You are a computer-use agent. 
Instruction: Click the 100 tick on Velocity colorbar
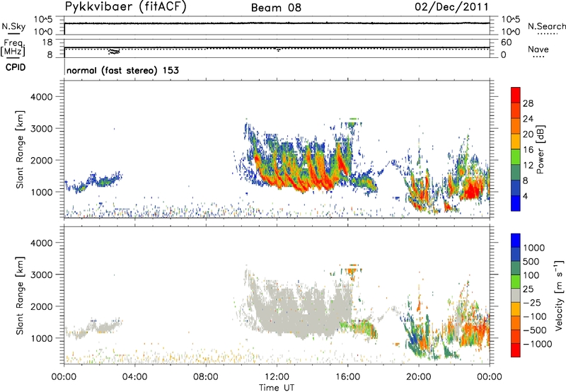click(531, 275)
